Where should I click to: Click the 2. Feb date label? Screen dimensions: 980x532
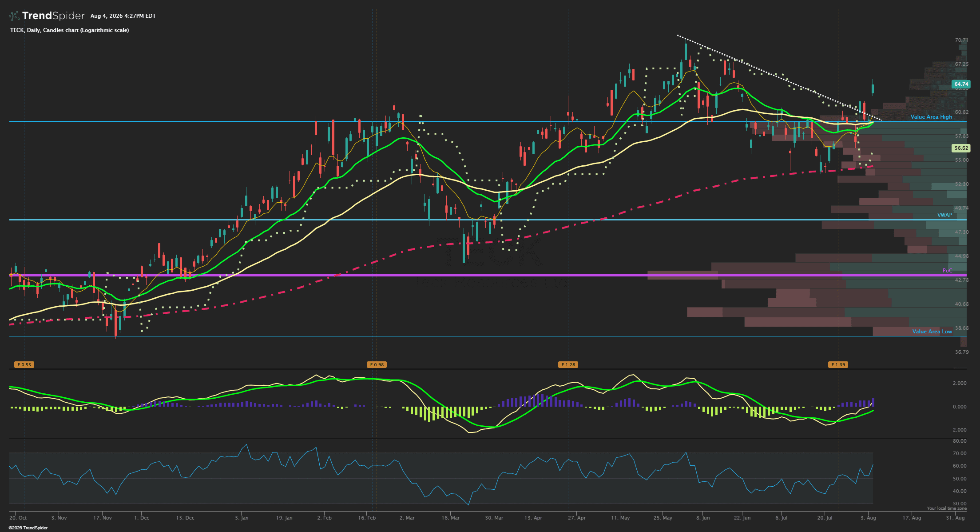click(325, 518)
